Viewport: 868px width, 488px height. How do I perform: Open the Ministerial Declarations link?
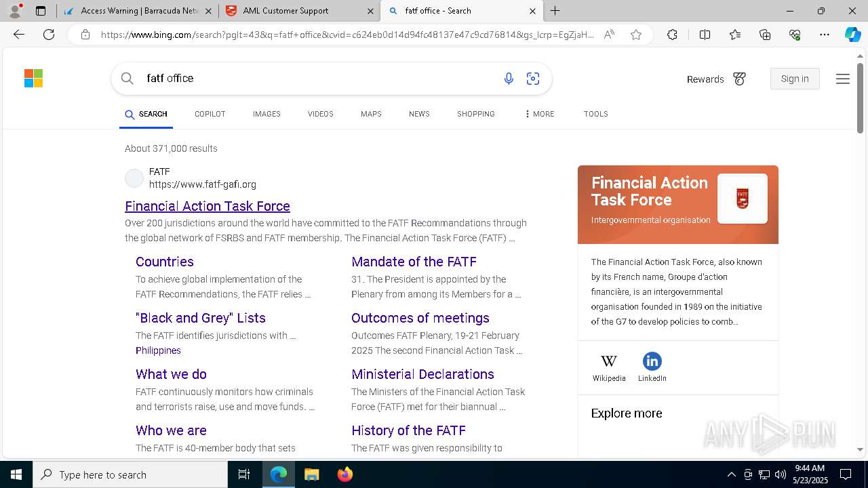coord(422,374)
